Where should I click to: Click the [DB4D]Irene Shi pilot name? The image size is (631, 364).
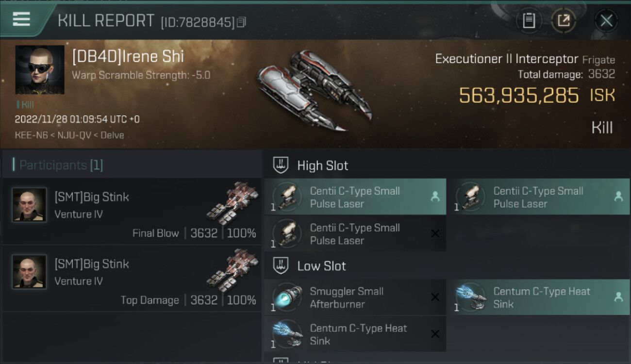128,56
